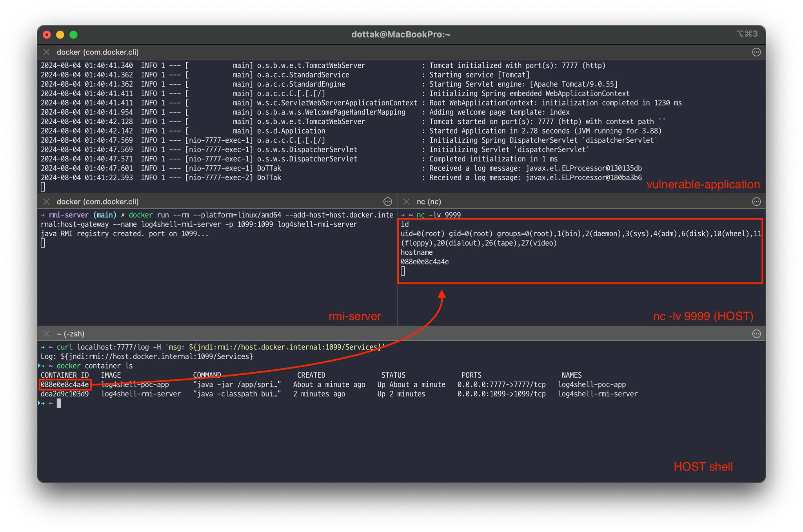This screenshot has height=532, width=803.
Task: Select the ~ (-zsh) pane title
Action: (71, 334)
